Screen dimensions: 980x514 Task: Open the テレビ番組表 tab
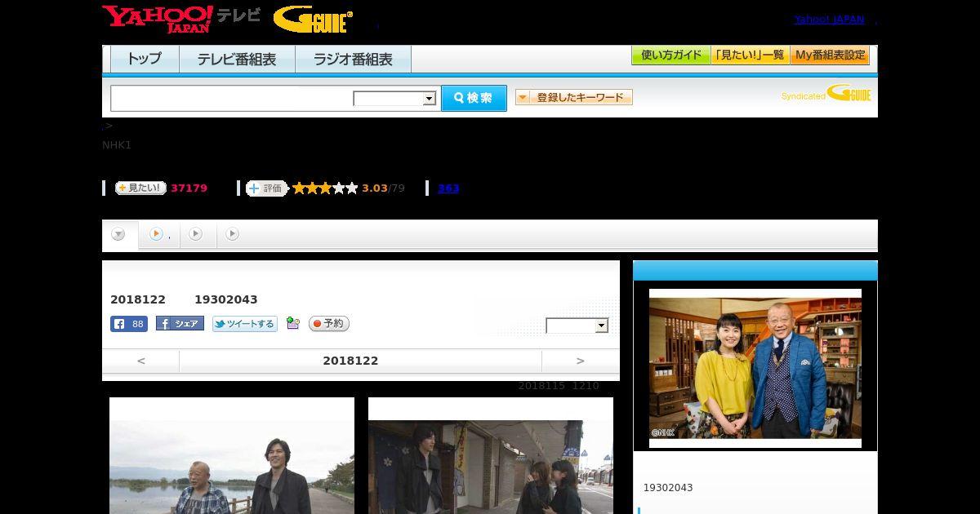tap(237, 59)
